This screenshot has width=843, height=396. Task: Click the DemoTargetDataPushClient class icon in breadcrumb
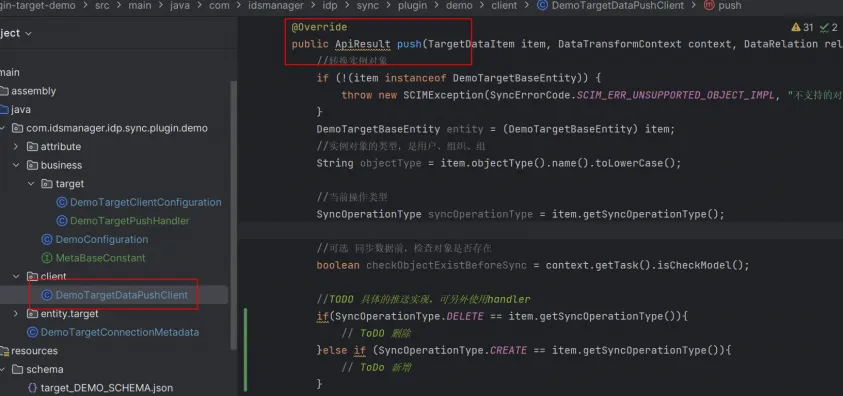click(543, 6)
